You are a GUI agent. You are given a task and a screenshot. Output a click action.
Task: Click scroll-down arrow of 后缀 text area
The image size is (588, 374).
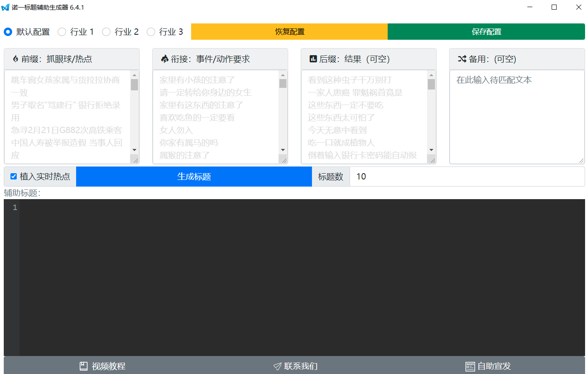(x=431, y=150)
